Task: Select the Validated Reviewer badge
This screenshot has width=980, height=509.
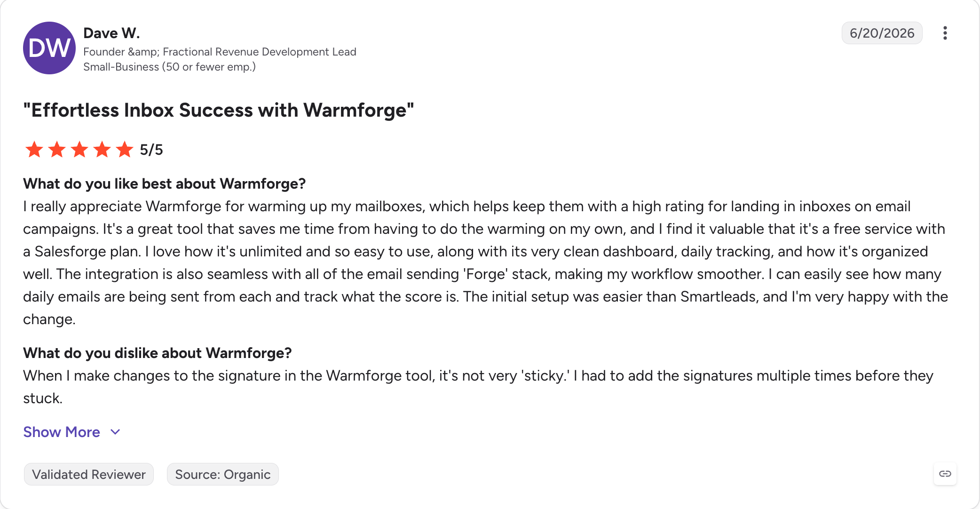Action: pyautogui.click(x=89, y=474)
